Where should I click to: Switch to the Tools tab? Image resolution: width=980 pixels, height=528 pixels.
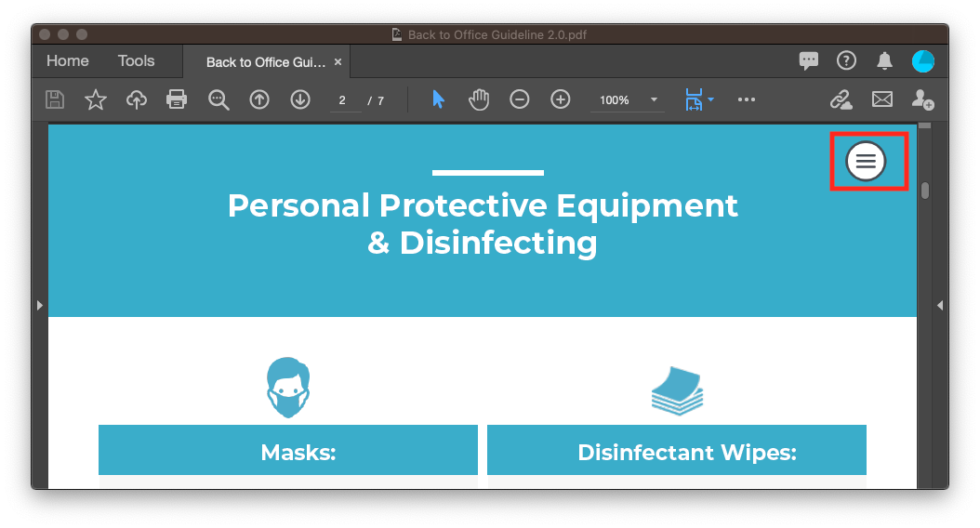137,61
